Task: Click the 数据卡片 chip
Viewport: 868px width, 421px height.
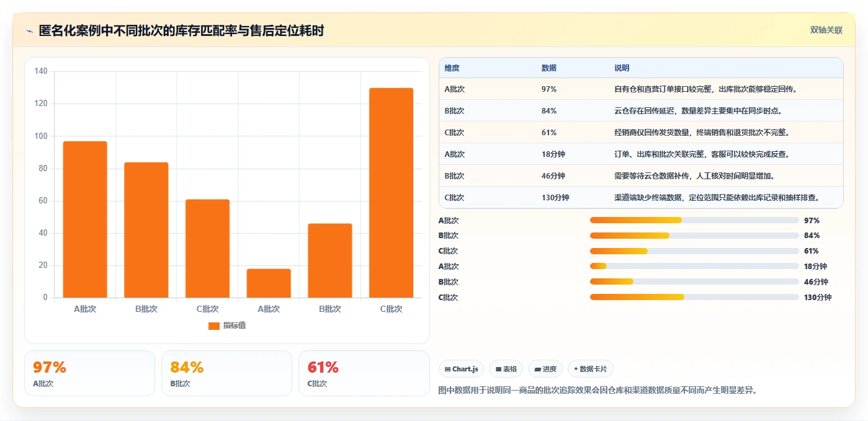Action: point(591,369)
